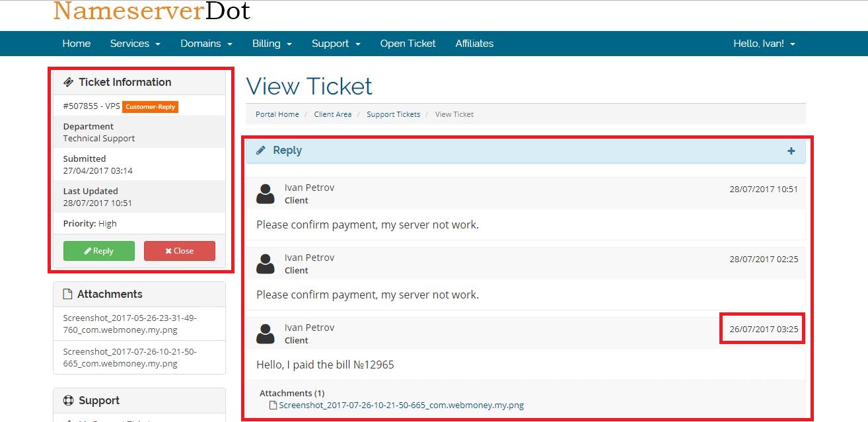Click timestamp 28/07/2017 02:25
Image resolution: width=868 pixels, height=422 pixels.
pyautogui.click(x=764, y=259)
